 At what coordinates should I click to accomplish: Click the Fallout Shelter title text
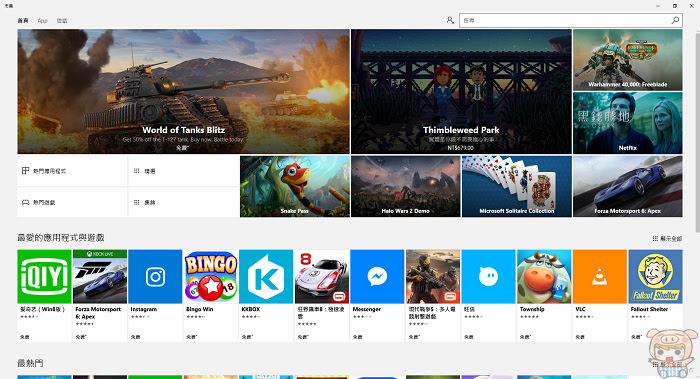pyautogui.click(x=649, y=309)
